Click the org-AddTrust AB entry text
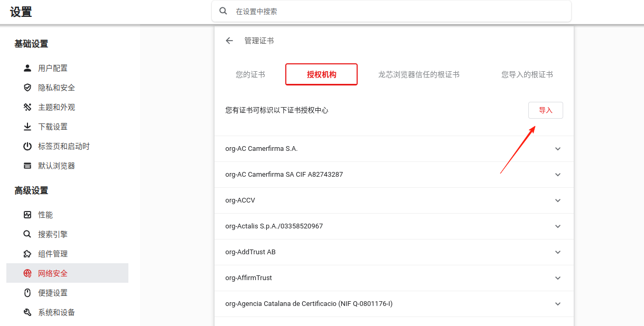The width and height of the screenshot is (644, 326). [x=250, y=252]
